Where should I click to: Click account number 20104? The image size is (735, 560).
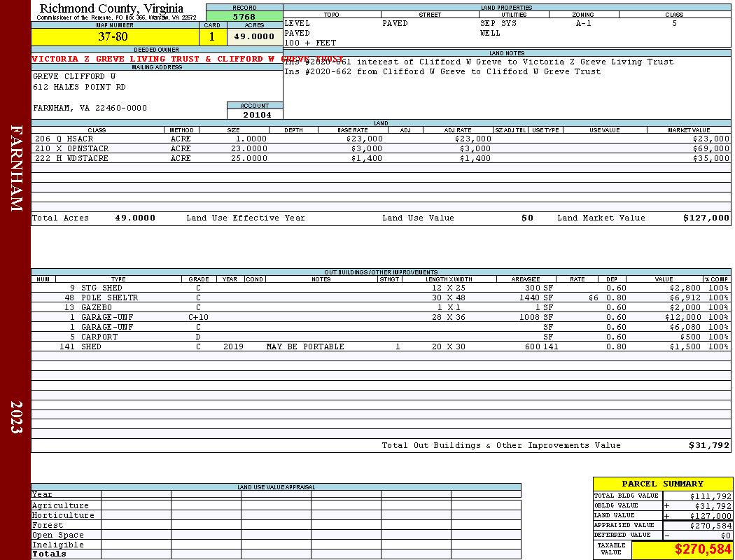coord(257,114)
